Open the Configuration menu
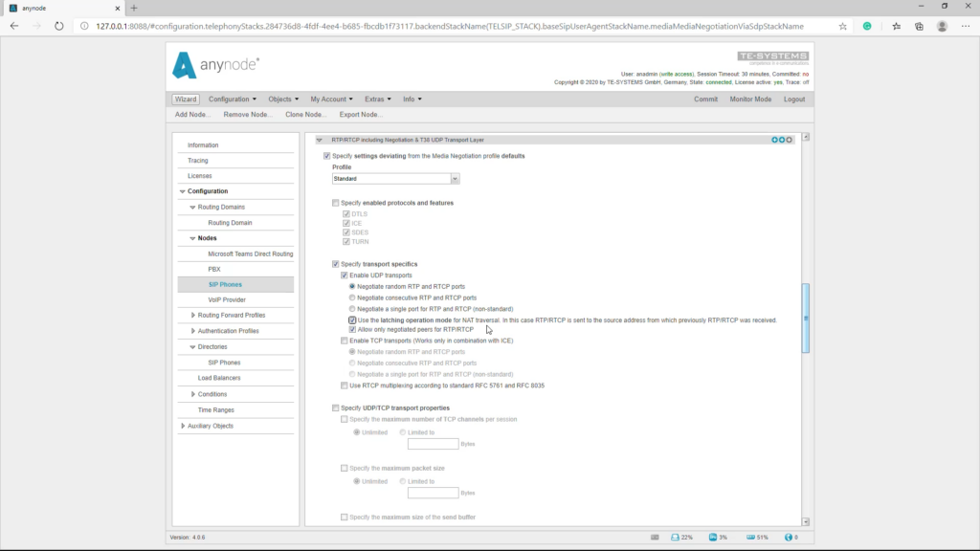This screenshot has height=551, width=980. pyautogui.click(x=233, y=99)
